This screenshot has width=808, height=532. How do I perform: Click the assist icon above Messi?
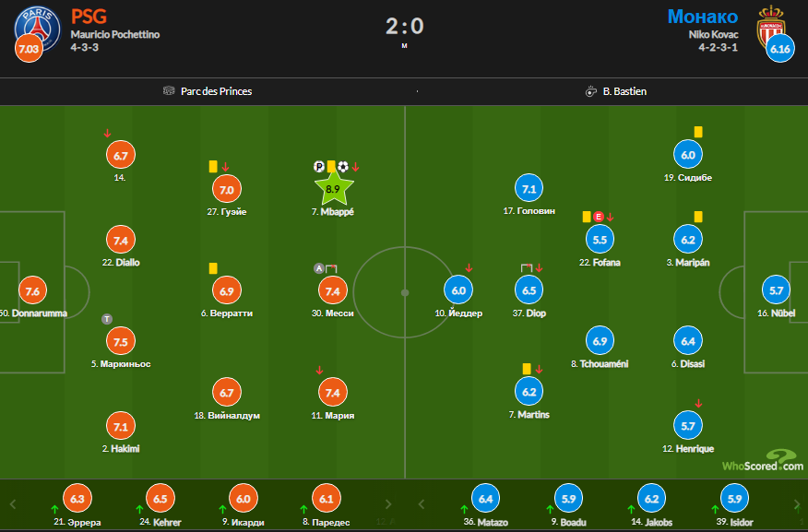coord(319,268)
